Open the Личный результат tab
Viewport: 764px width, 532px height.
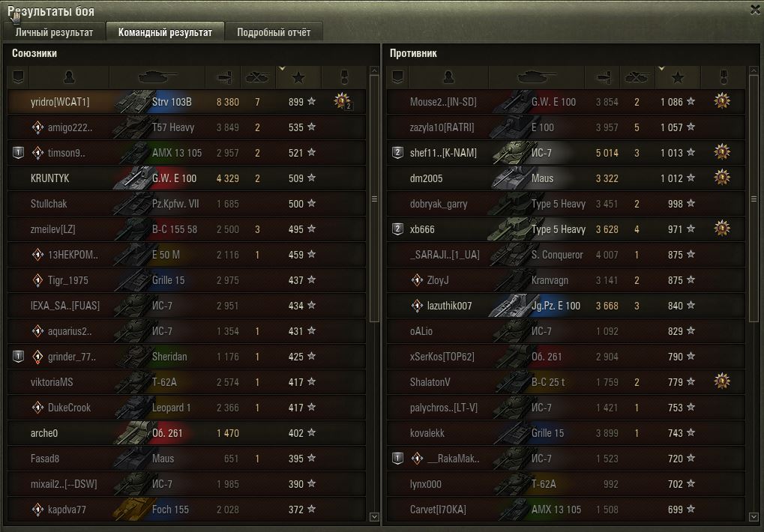[x=54, y=32]
